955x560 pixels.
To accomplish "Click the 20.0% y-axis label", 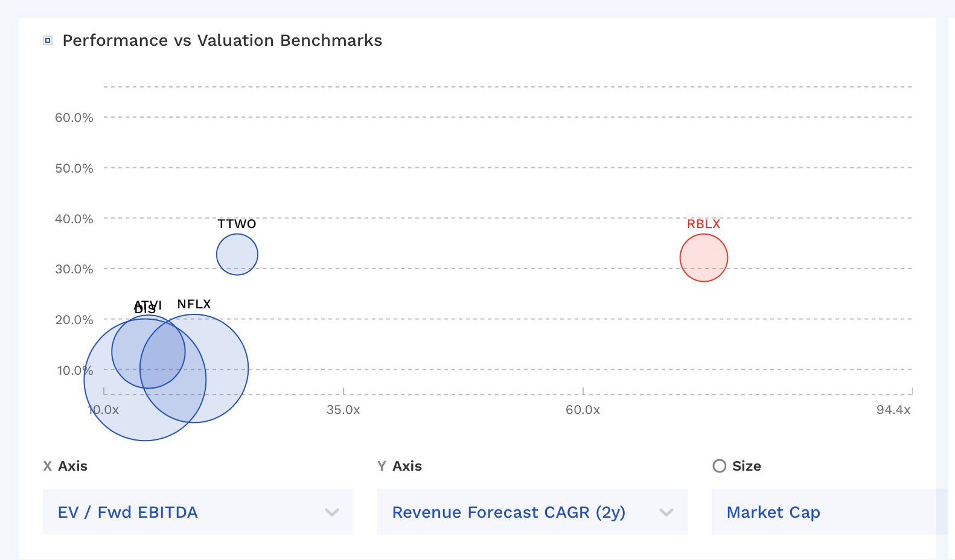I will 74,320.
